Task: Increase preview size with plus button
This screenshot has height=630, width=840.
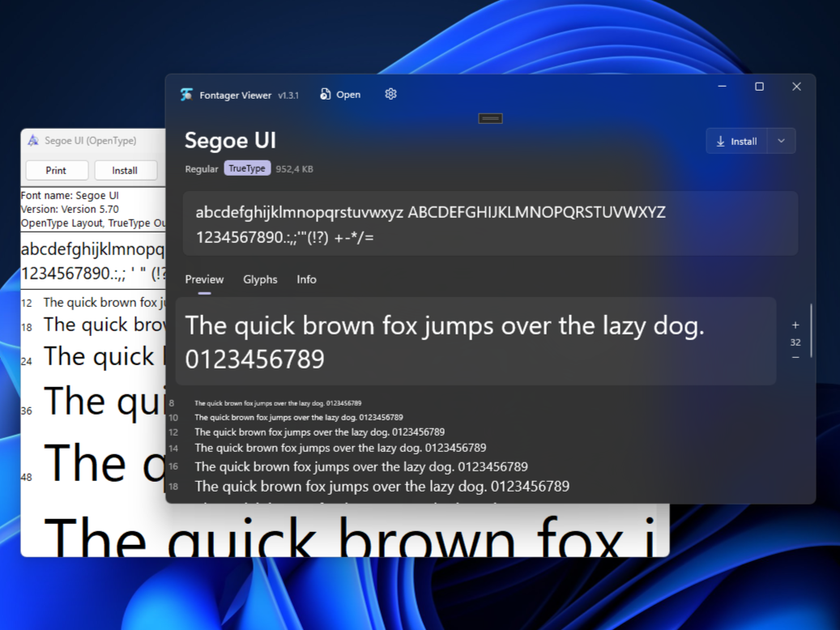Action: (x=795, y=326)
